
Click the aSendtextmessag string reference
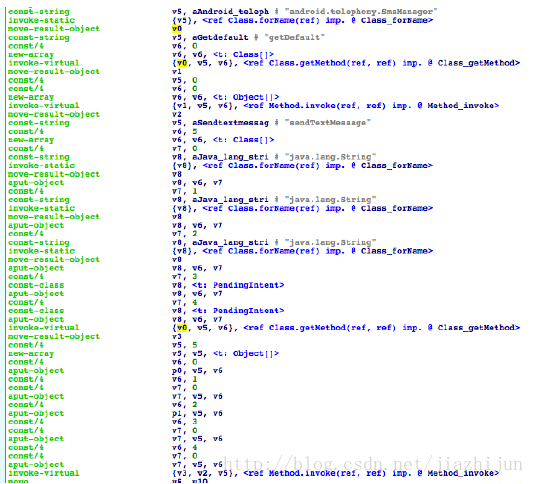(231, 123)
